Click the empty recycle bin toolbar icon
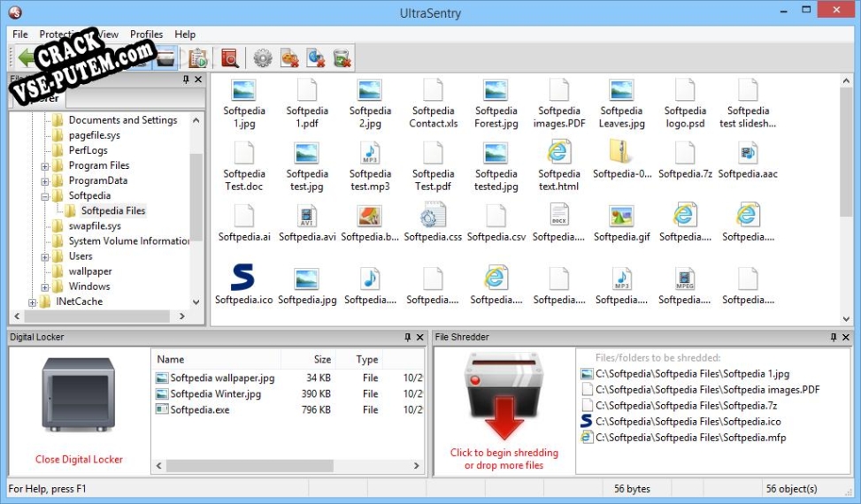 tap(342, 58)
